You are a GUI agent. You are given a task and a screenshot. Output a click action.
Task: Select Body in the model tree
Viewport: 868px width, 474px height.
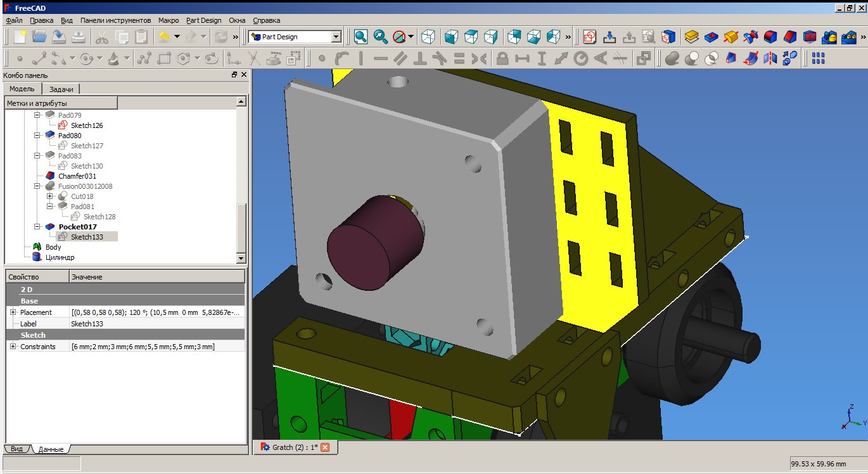point(53,247)
